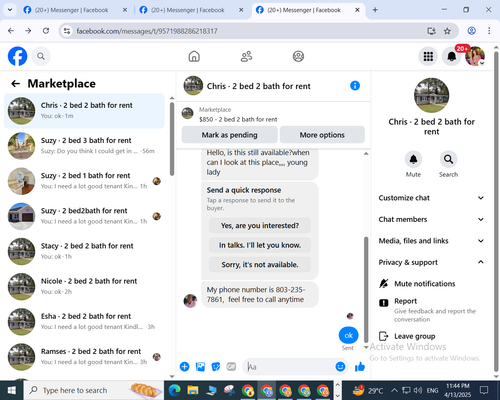Click the Mute notifications crossed-bell icon
500x400 pixels.
click(384, 284)
